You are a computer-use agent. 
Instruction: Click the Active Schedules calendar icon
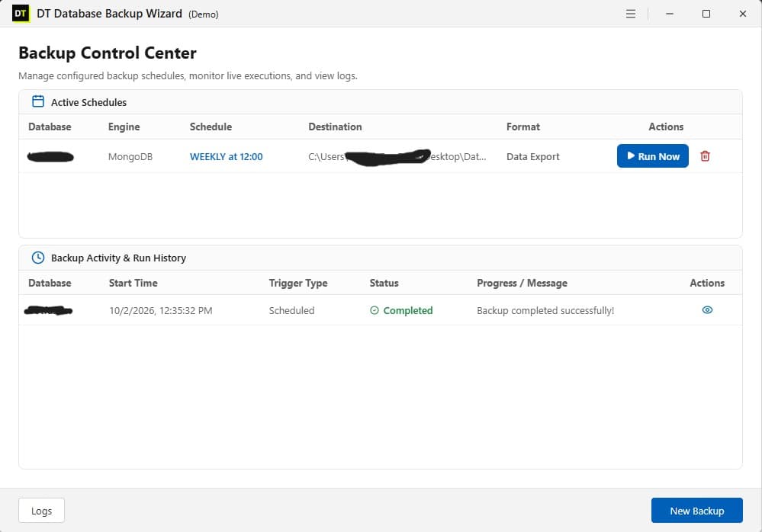[38, 101]
